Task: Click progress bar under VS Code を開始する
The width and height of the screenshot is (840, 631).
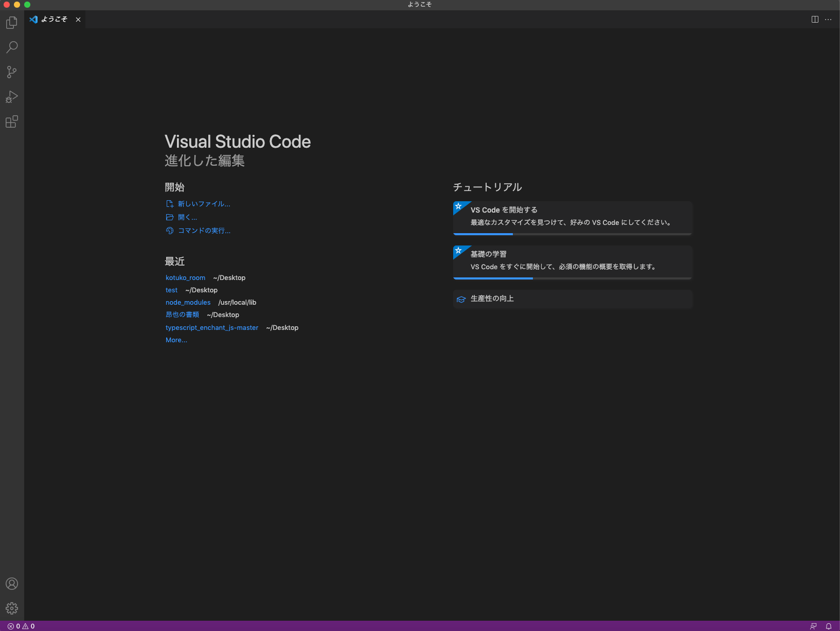Action: (573, 234)
